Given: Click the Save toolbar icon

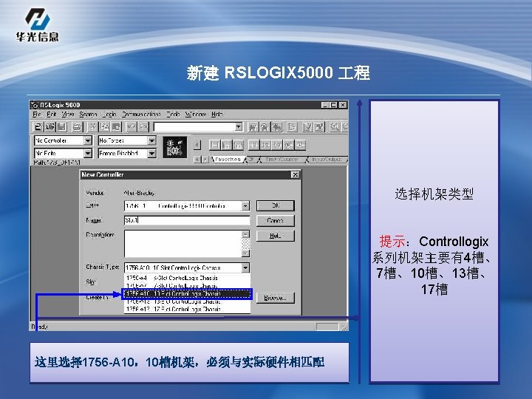Looking at the screenshot, I should [62, 127].
